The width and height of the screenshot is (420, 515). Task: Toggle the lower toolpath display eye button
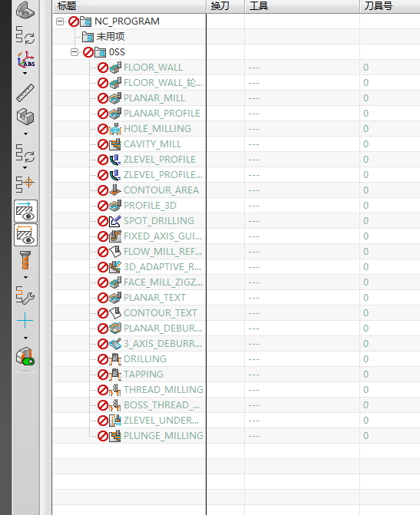pos(25,235)
